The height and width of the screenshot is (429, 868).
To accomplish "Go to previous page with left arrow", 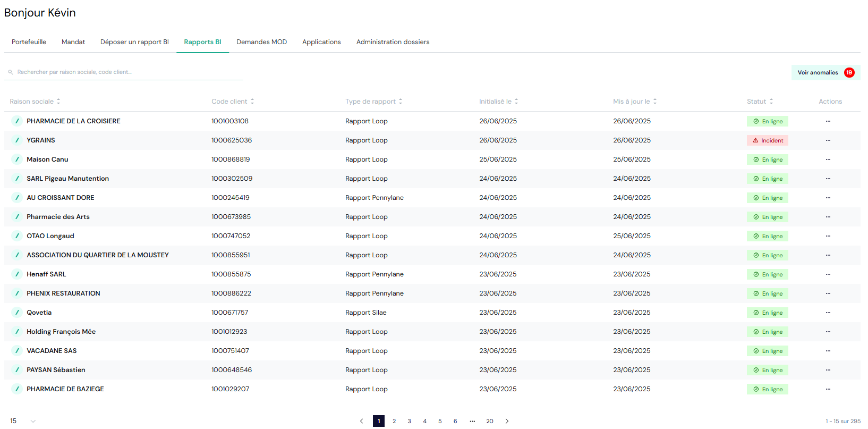I will pos(362,421).
